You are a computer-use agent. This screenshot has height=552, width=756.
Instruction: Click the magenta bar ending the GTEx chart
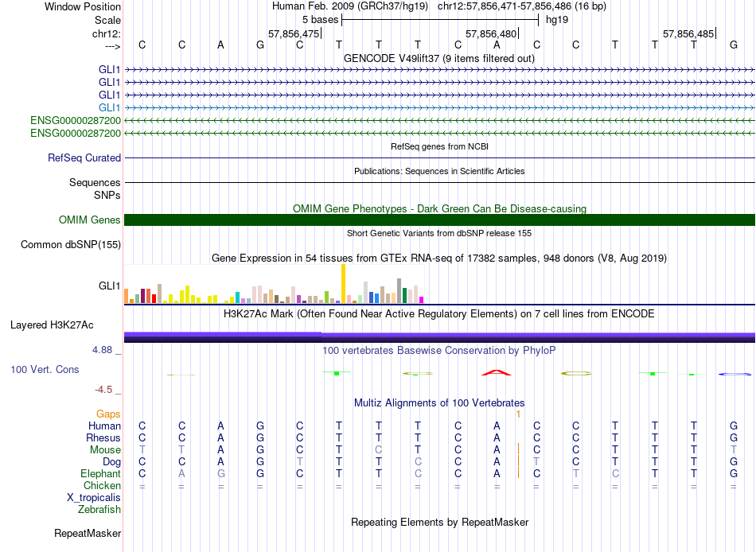pyautogui.click(x=422, y=300)
